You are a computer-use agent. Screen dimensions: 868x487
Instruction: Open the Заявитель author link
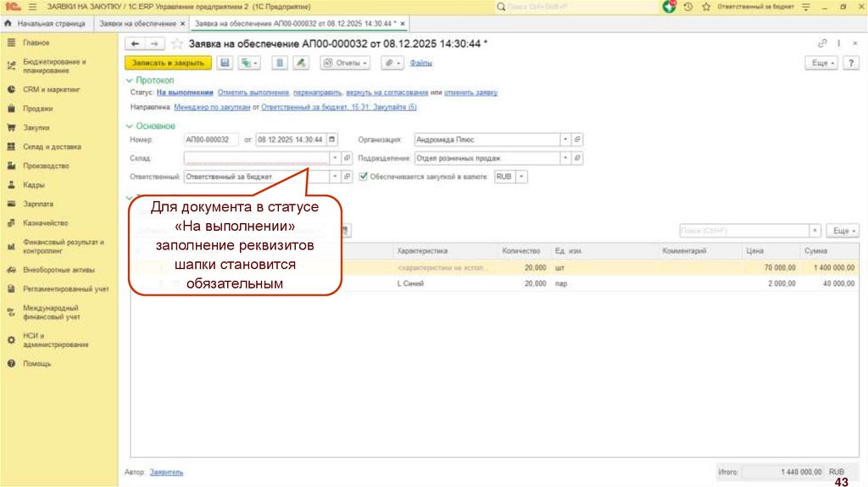[x=166, y=472]
